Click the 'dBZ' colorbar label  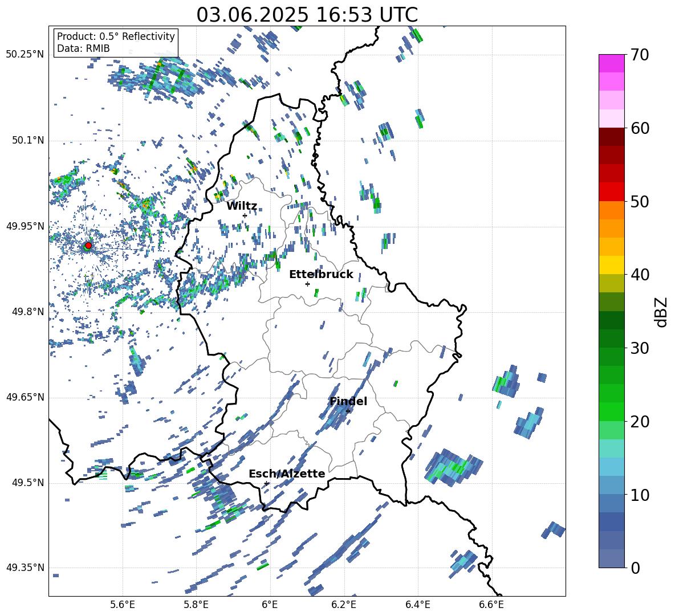(660, 312)
